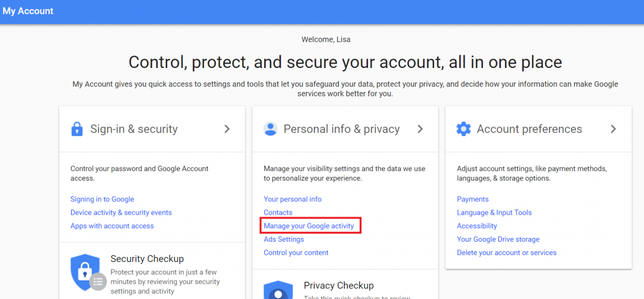
Task: Open the Signing in to Google link
Action: (x=103, y=199)
